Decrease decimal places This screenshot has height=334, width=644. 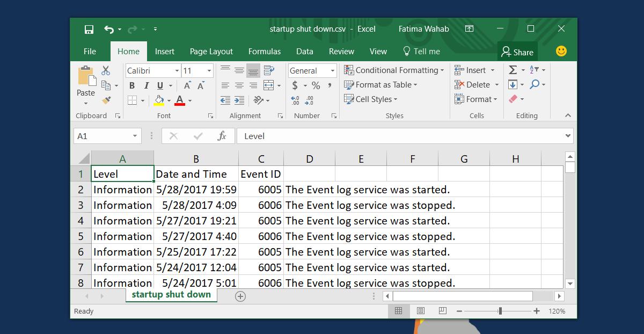coord(309,100)
